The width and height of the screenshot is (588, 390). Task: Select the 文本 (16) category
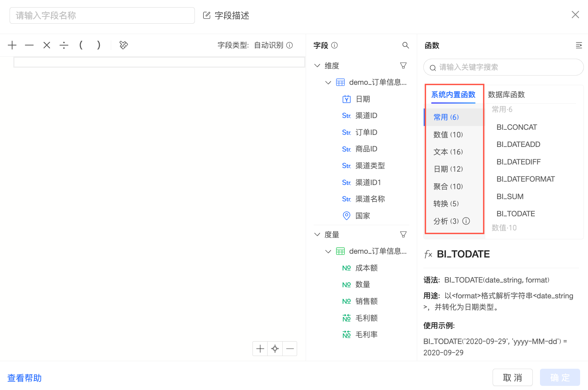pos(454,152)
